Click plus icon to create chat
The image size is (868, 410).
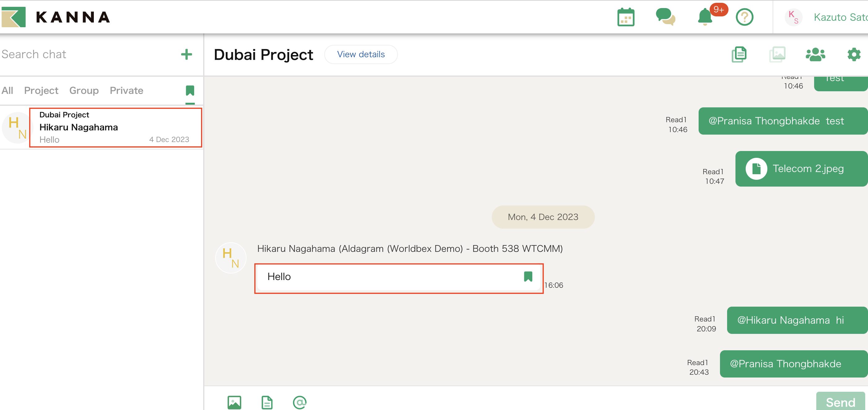pyautogui.click(x=186, y=54)
